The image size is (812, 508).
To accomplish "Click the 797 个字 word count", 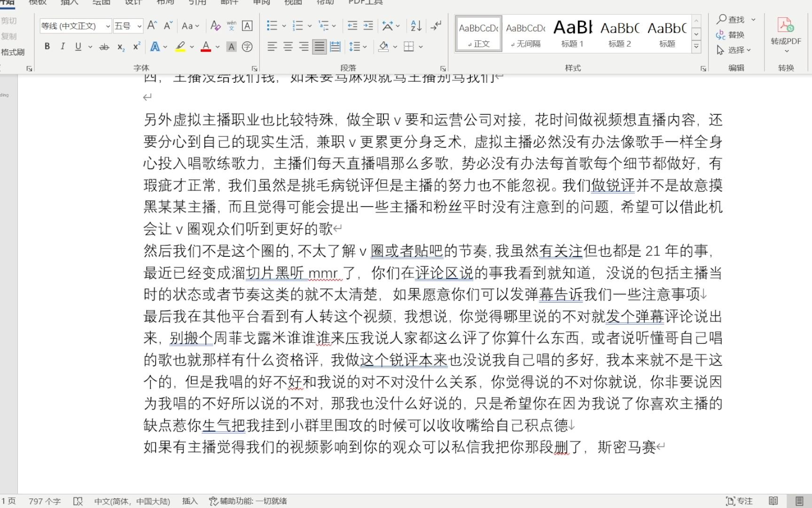I will (x=45, y=501).
